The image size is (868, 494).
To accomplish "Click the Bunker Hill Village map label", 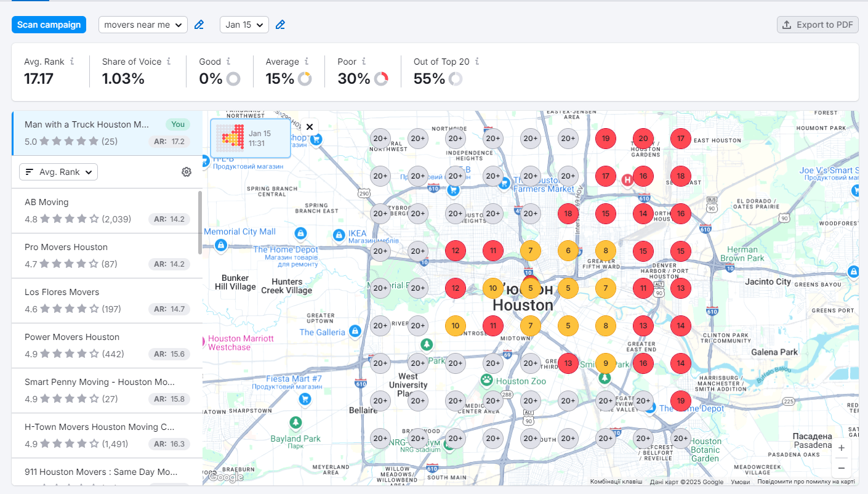I will pyautogui.click(x=235, y=282).
